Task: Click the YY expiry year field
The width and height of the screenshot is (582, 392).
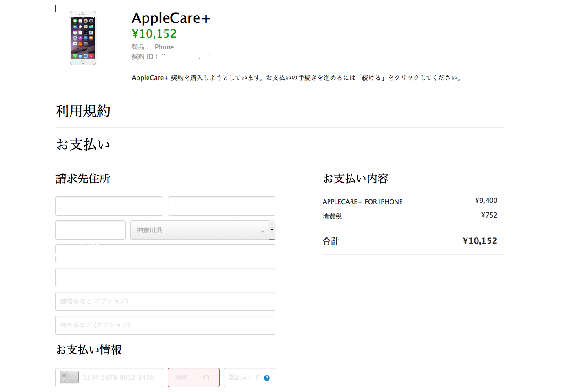Action: pyautogui.click(x=206, y=377)
